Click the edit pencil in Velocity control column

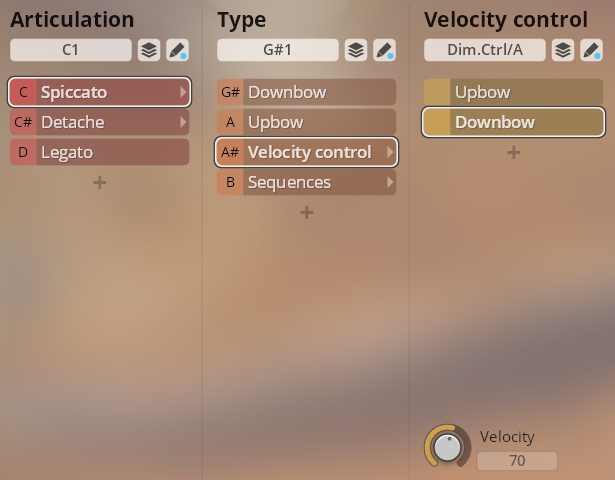tap(591, 50)
